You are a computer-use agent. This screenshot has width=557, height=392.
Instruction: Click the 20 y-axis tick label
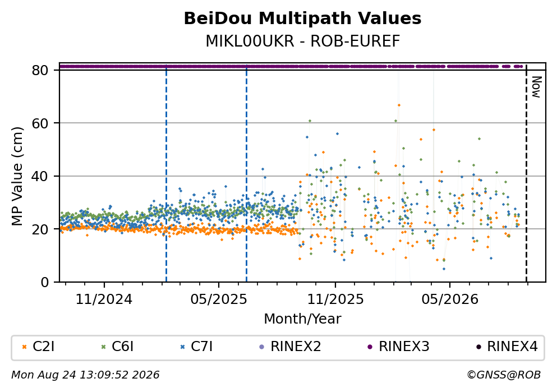point(40,229)
